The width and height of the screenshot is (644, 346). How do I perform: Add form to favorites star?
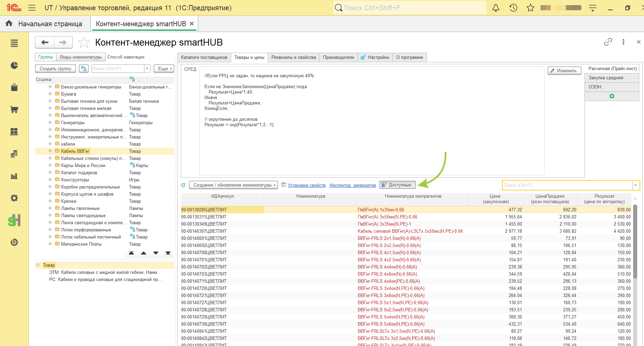point(84,43)
